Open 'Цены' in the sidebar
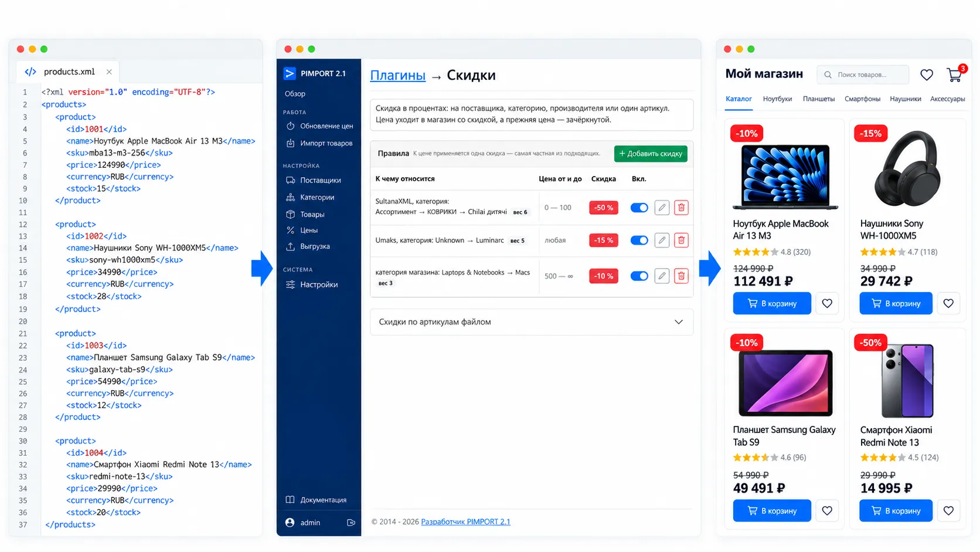The width and height of the screenshot is (980, 552). 302,231
